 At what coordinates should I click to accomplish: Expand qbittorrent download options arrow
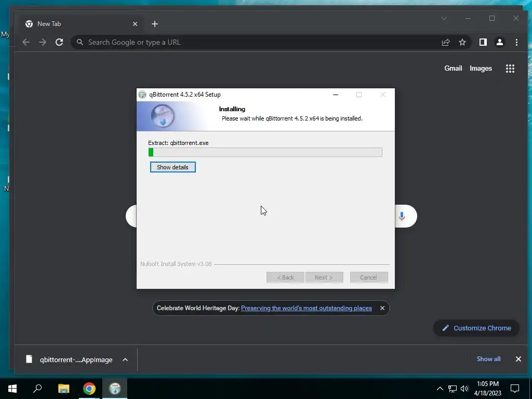[125, 360]
